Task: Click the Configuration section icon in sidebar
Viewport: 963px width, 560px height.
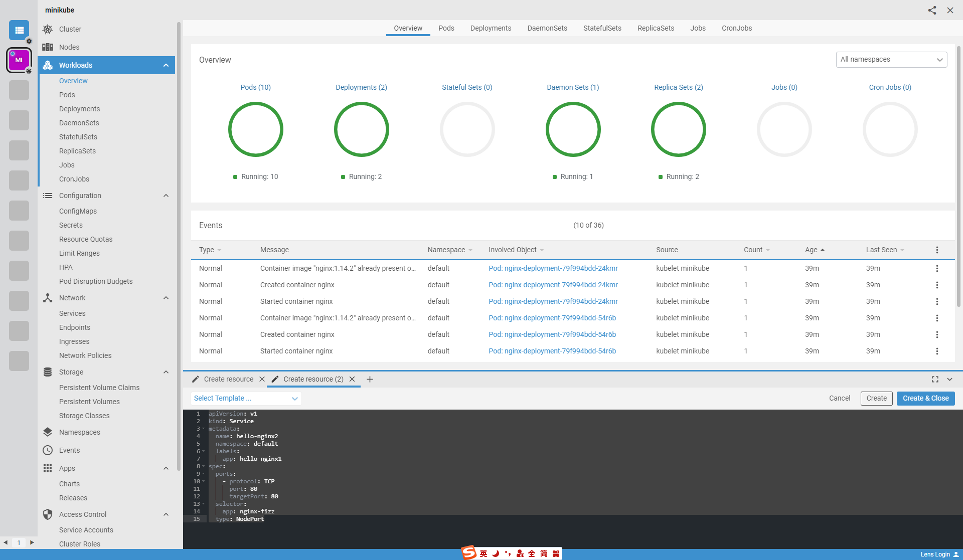Action: click(x=47, y=196)
